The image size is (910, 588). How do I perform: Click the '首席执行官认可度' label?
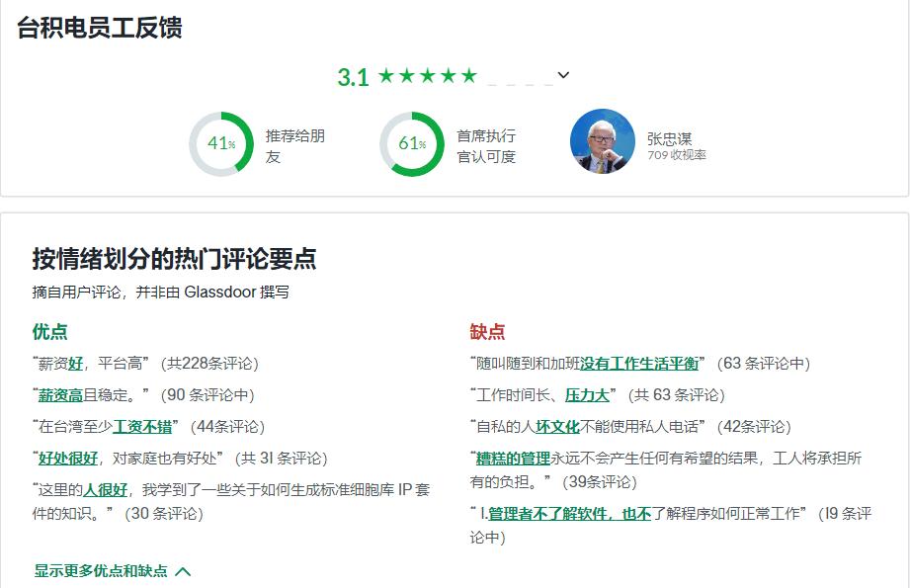(486, 146)
